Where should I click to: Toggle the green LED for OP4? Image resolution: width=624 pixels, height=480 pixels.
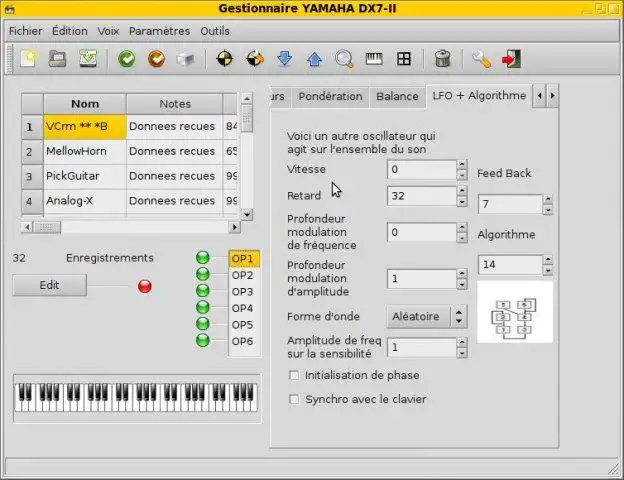click(203, 307)
